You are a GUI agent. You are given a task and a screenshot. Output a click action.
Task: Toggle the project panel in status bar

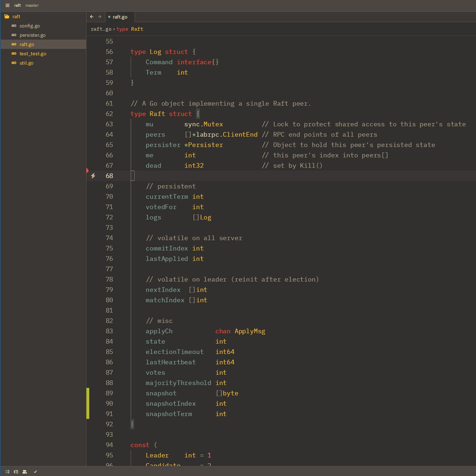click(8, 472)
